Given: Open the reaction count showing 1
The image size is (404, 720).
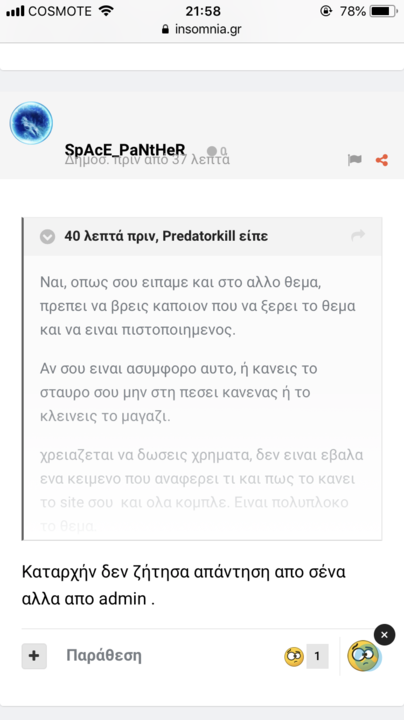Looking at the screenshot, I should 317,656.
